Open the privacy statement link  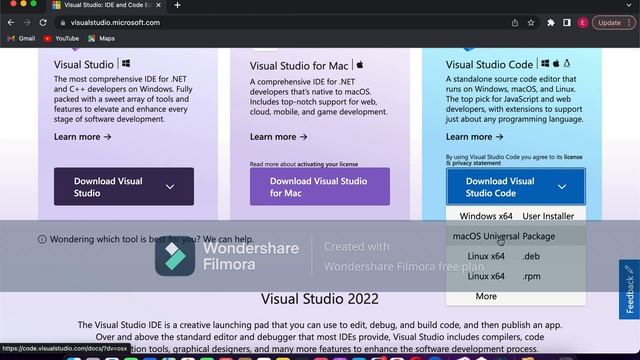[x=476, y=163]
